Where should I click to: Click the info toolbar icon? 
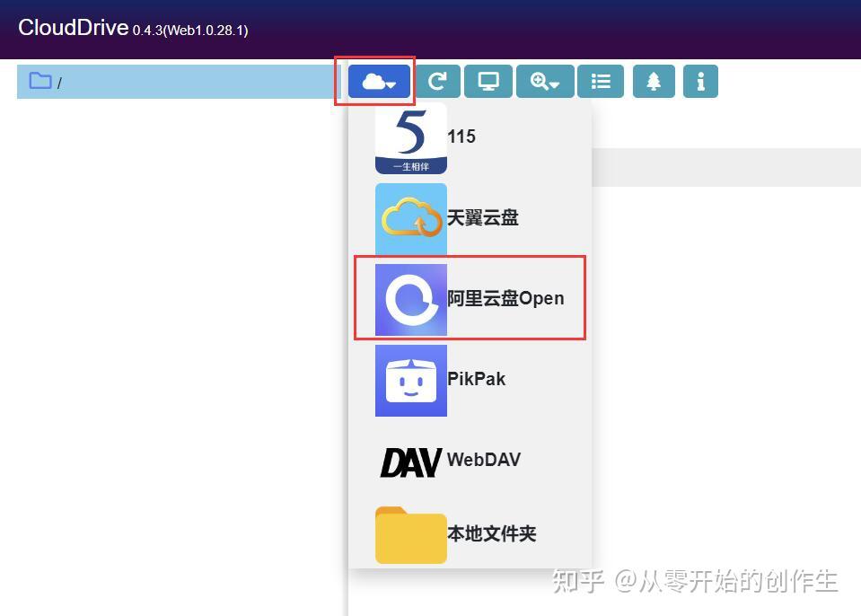point(700,82)
